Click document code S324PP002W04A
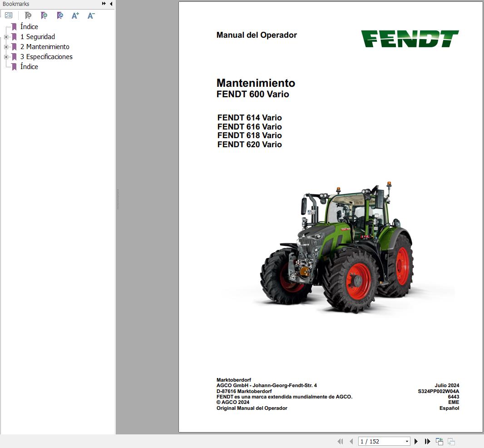 point(438,391)
